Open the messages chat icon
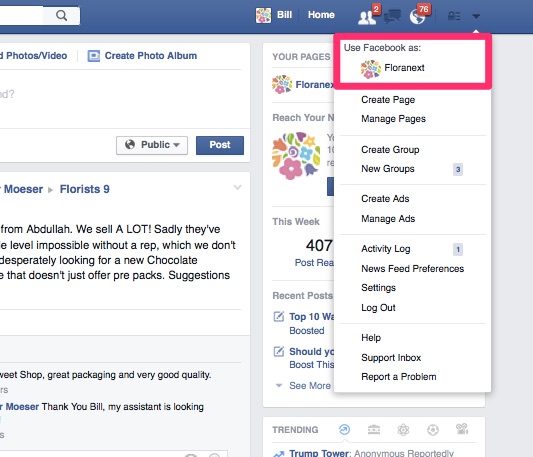Viewport: 533px width, 457px height. pyautogui.click(x=392, y=16)
